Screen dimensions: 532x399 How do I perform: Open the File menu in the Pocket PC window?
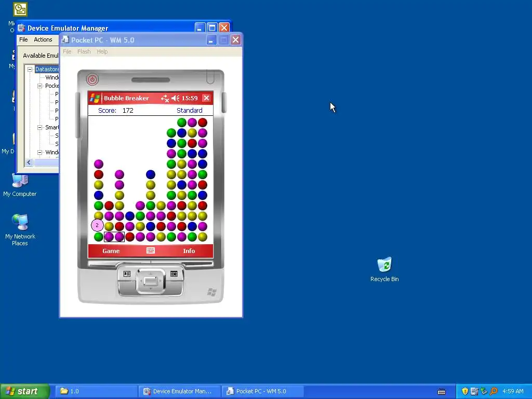(x=67, y=51)
